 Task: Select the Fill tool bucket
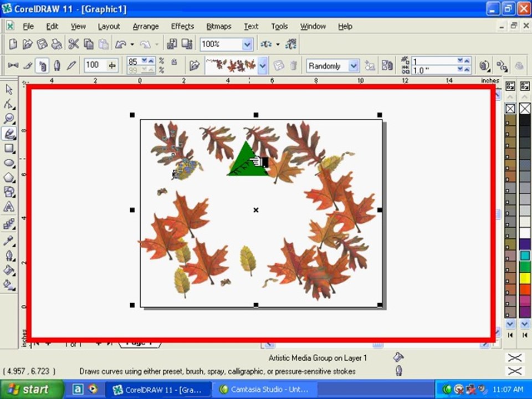[9, 270]
